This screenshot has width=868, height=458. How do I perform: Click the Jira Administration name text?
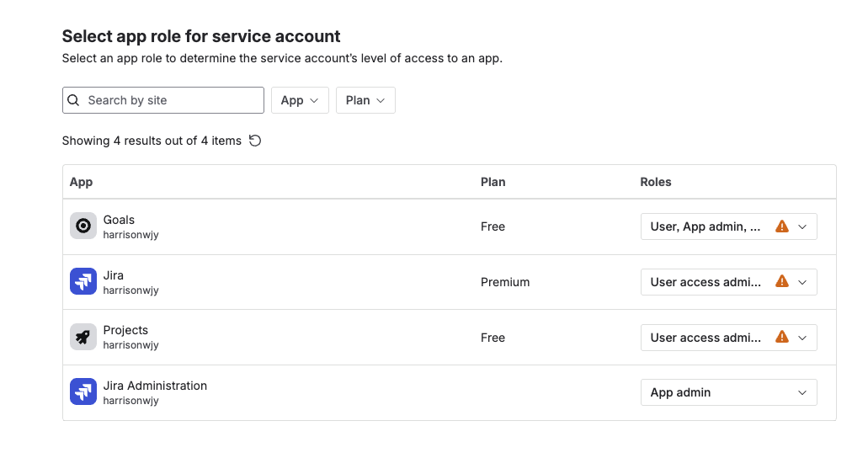coord(155,386)
